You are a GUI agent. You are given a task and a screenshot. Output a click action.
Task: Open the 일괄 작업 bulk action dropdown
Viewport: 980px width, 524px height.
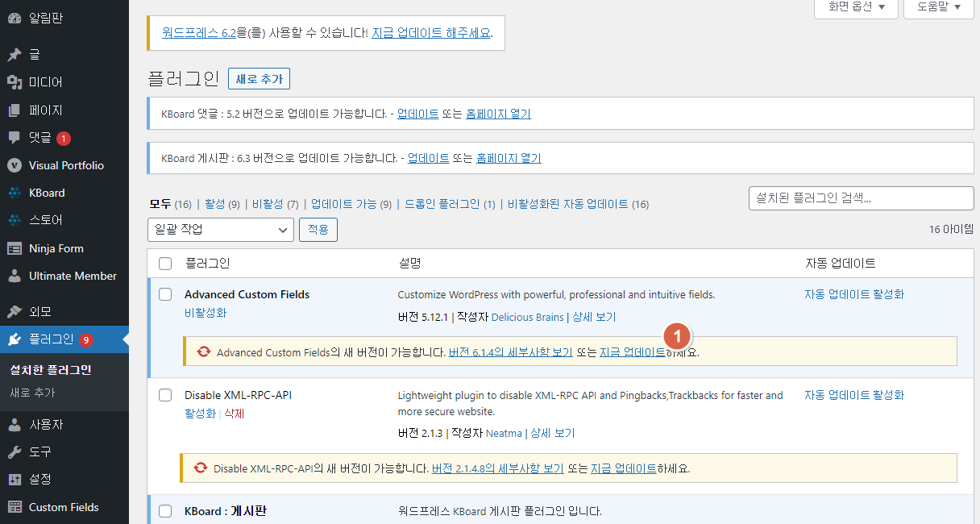click(x=221, y=230)
